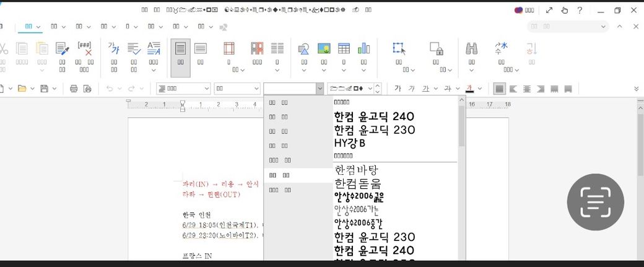This screenshot has height=267, width=644.
Task: Click the touch mode hand icon in title bar
Action: [x=564, y=11]
